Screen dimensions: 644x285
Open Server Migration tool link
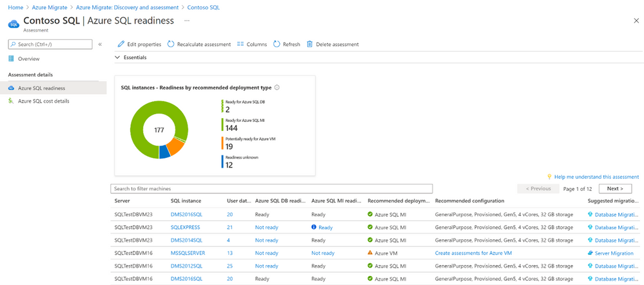point(614,253)
